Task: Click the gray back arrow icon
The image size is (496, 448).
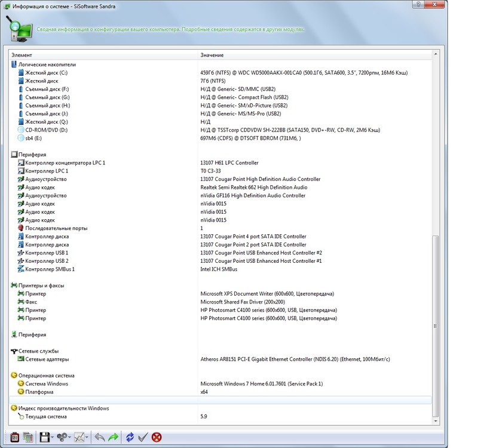Action: (100, 437)
